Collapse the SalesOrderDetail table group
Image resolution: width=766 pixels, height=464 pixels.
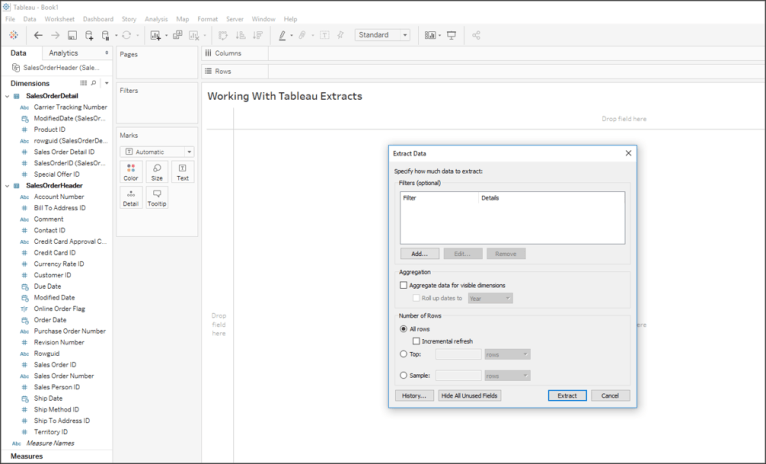(6, 95)
